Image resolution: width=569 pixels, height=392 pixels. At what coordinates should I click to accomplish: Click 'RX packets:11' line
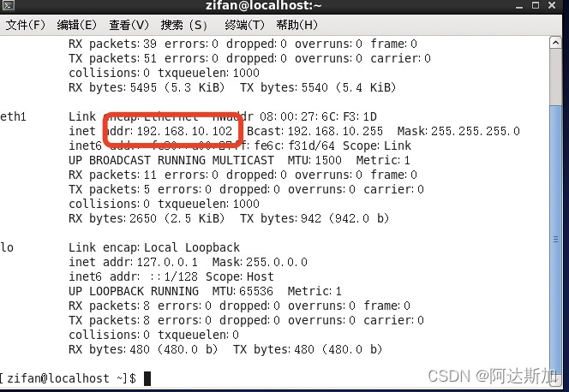point(243,175)
